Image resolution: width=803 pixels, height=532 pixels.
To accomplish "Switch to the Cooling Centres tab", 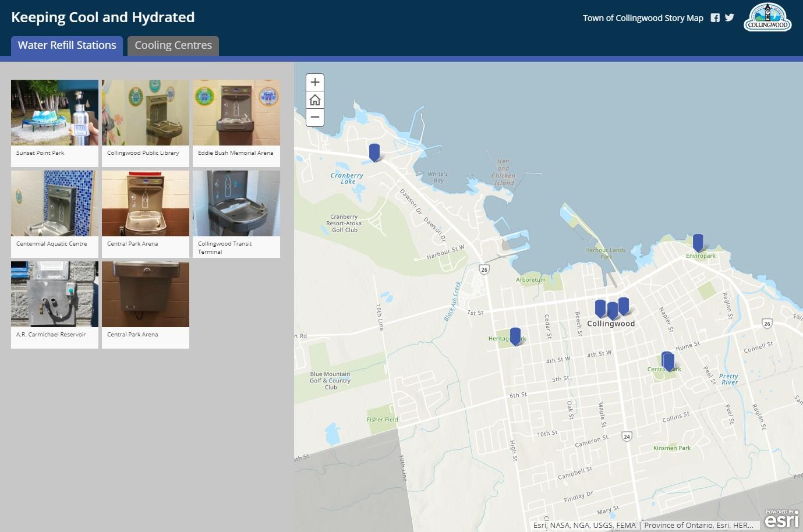I will coord(173,45).
